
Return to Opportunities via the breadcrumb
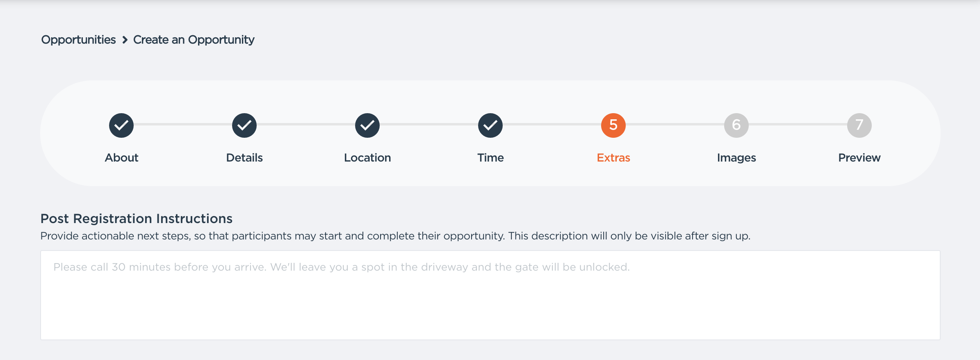tap(78, 40)
